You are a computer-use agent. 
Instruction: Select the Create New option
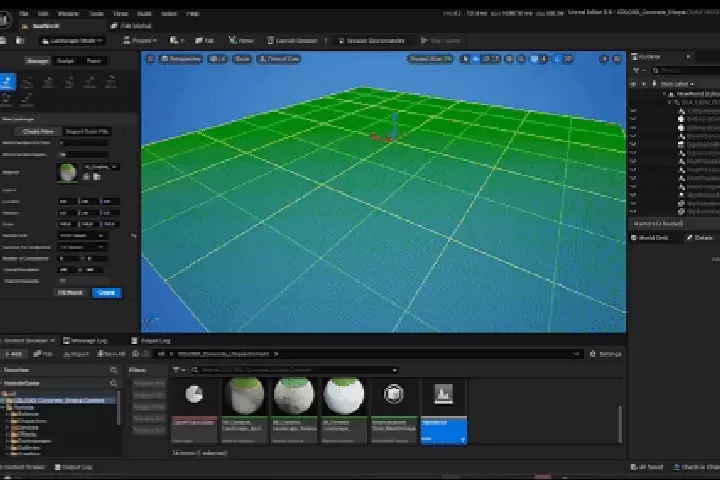point(38,131)
